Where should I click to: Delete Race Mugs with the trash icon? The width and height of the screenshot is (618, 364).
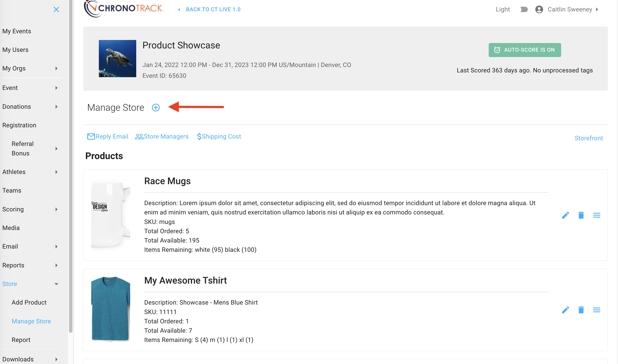pos(581,215)
